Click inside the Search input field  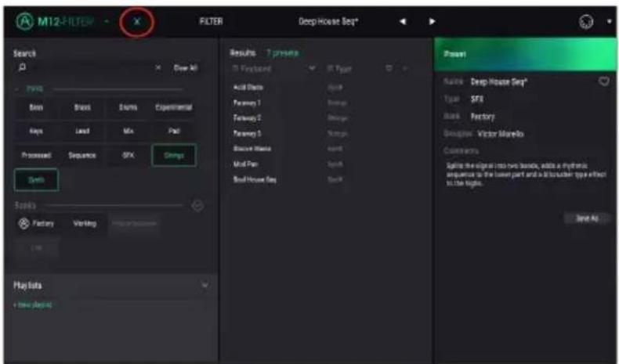[90, 68]
